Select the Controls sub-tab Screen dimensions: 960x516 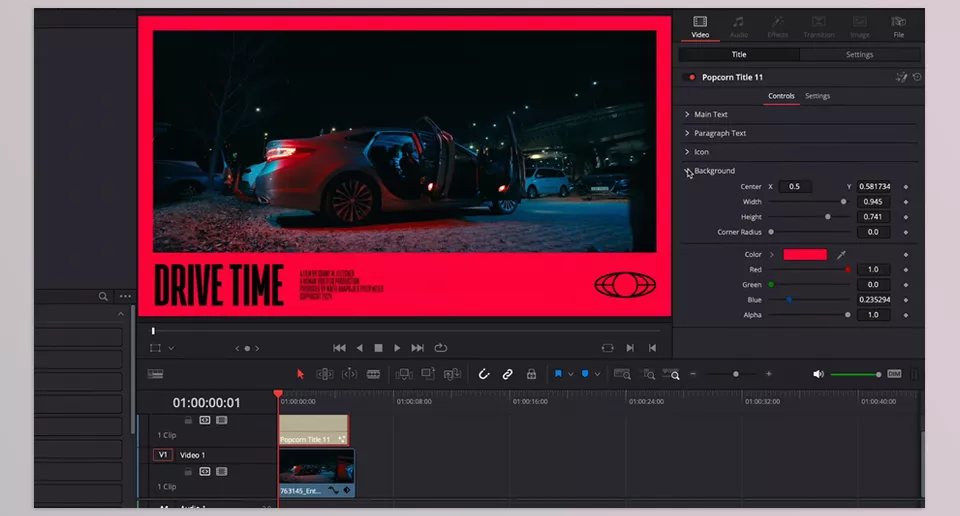781,96
